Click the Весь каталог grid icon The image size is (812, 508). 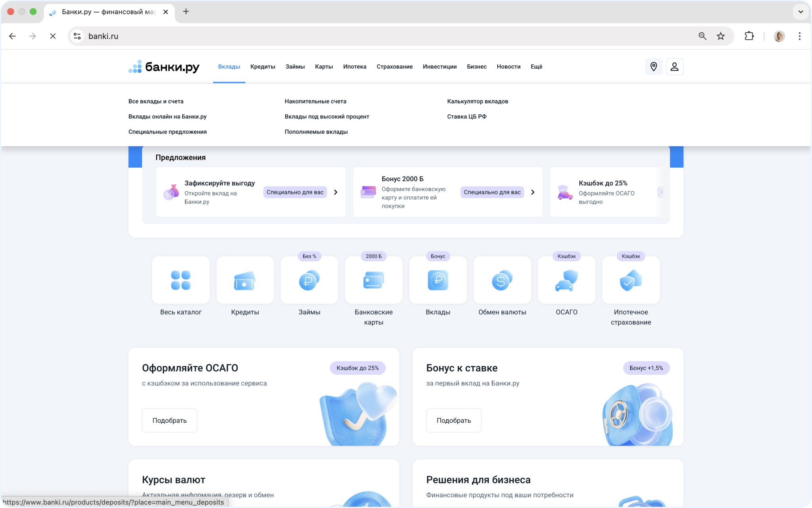(181, 280)
